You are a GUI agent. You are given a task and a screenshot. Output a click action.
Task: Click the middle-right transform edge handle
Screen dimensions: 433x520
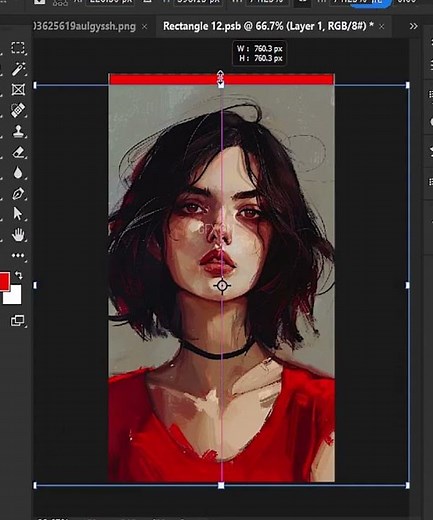(x=408, y=285)
